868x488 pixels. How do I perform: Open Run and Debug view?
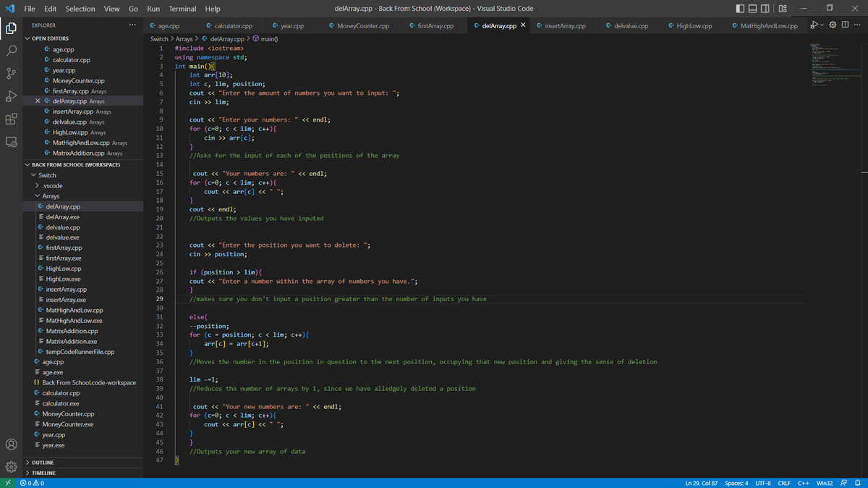pyautogui.click(x=11, y=97)
